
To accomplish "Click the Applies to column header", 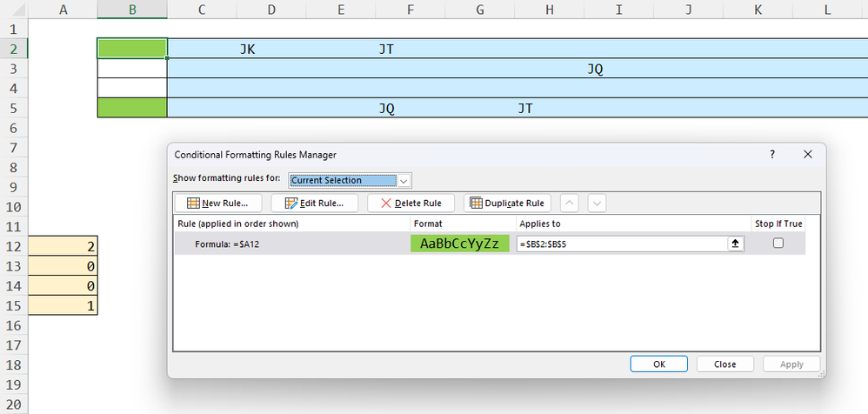I will (x=540, y=224).
